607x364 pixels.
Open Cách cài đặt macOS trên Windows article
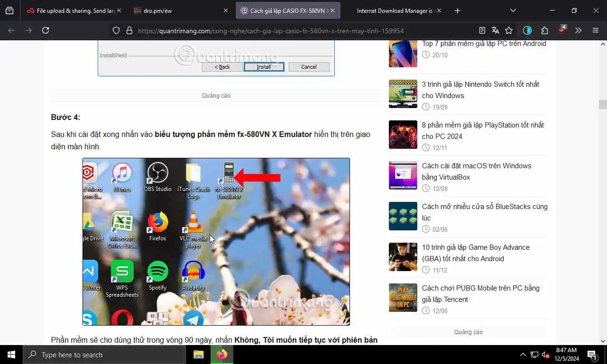[477, 171]
